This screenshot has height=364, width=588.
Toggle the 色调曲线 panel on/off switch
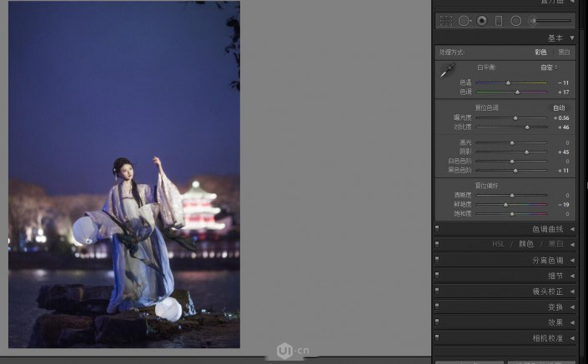pos(437,229)
